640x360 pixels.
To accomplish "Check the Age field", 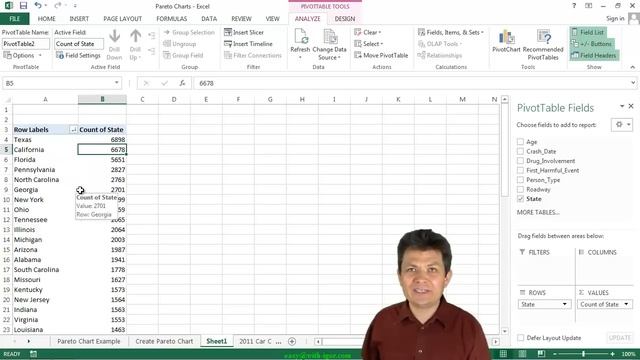I will tap(520, 142).
